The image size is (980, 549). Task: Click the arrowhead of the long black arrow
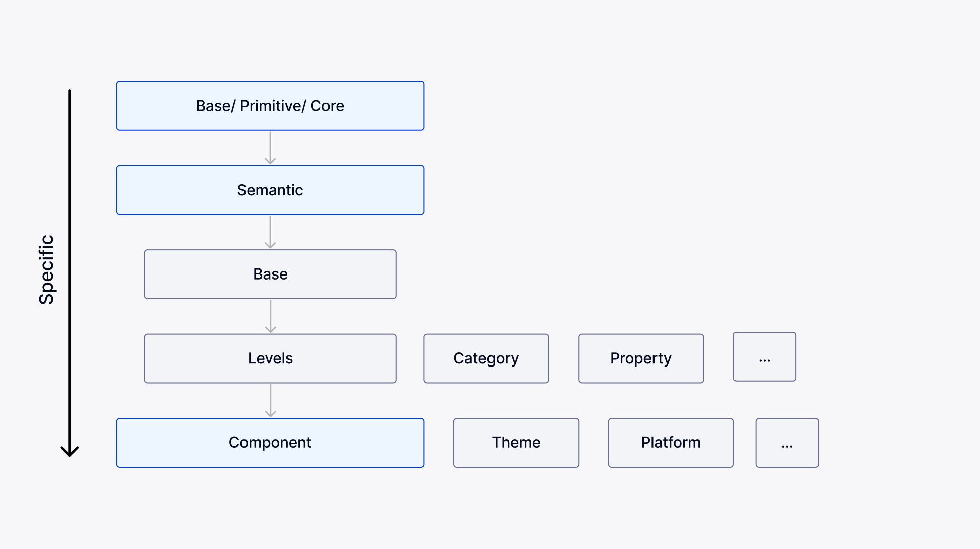pos(70,451)
